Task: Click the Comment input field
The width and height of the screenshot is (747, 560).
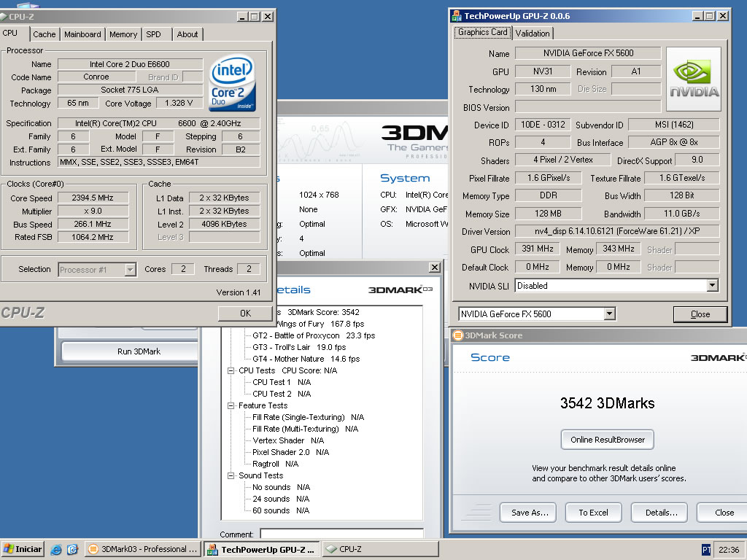Action: click(x=341, y=534)
